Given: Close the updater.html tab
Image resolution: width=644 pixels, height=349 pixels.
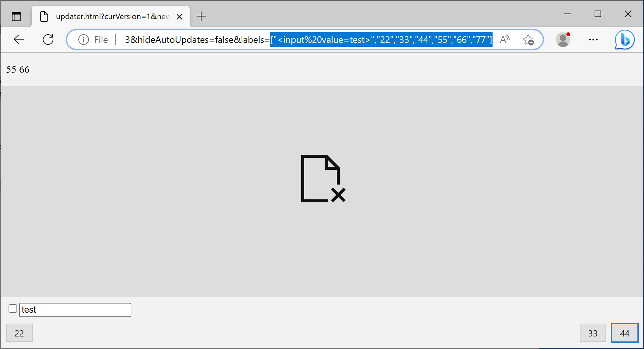Looking at the screenshot, I should [x=179, y=17].
